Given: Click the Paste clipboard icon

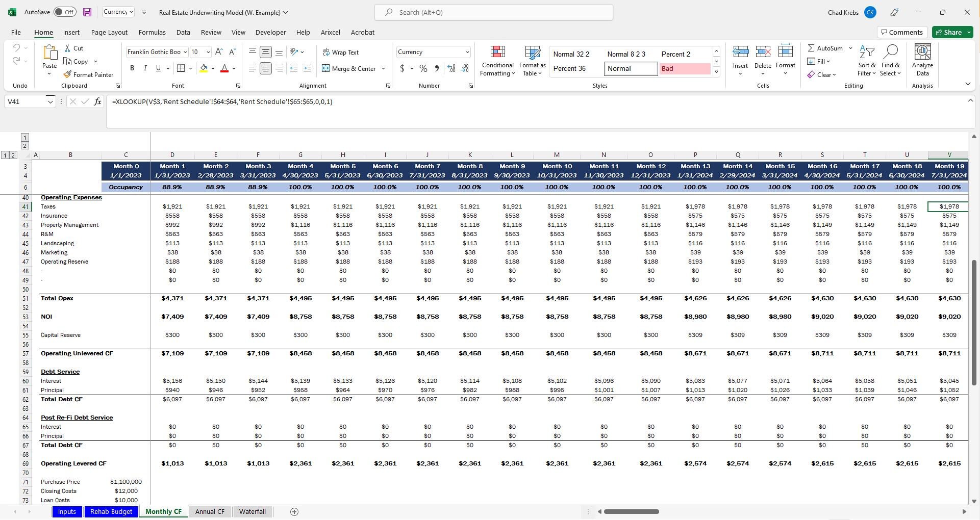Looking at the screenshot, I should 49,53.
